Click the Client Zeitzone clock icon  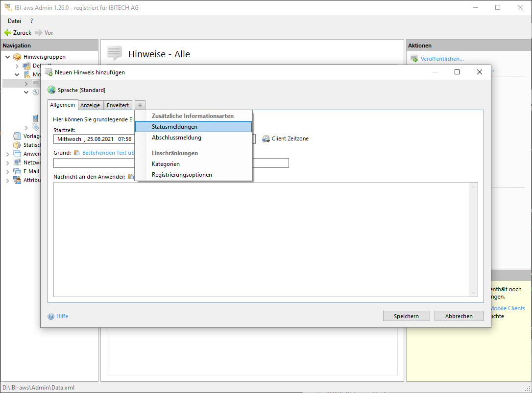click(266, 139)
